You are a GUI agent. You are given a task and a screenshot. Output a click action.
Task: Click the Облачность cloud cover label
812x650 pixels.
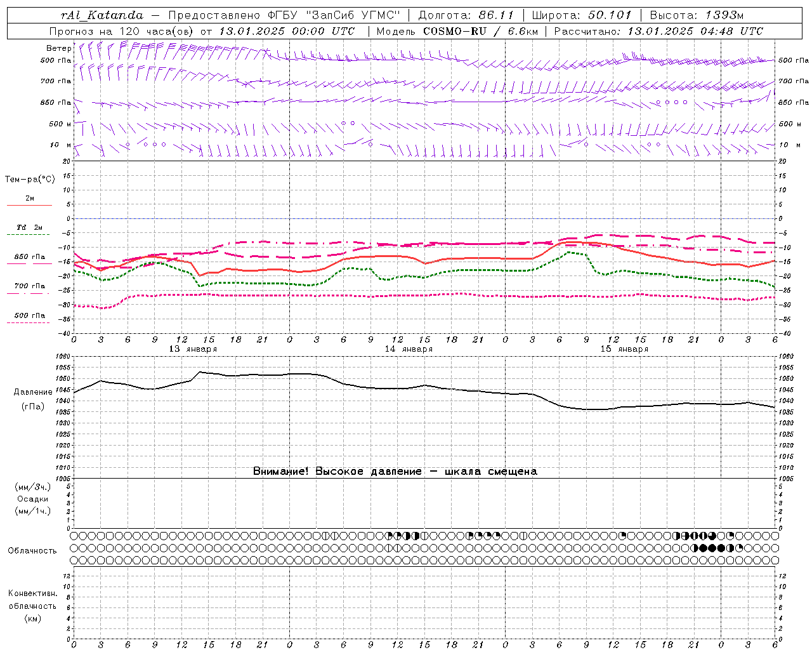32,551
